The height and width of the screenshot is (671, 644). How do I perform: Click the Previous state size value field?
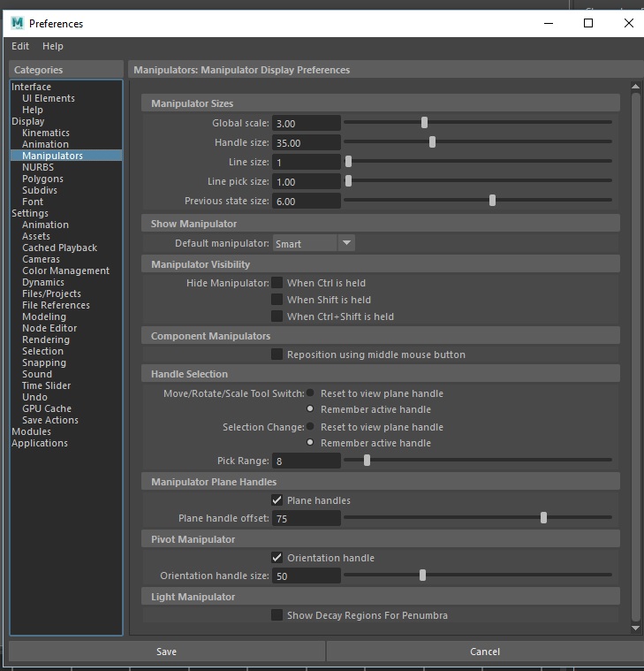(307, 201)
